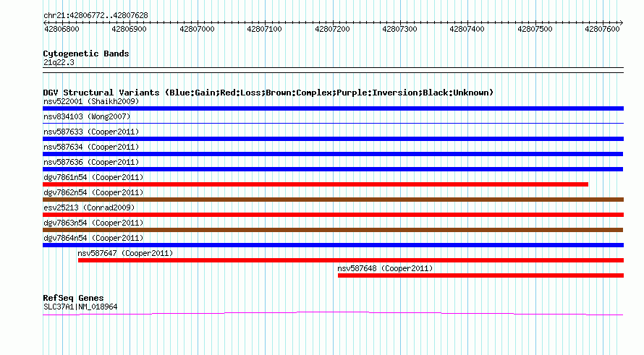Click the nsv587634 (Cooper2011) label

91,147
